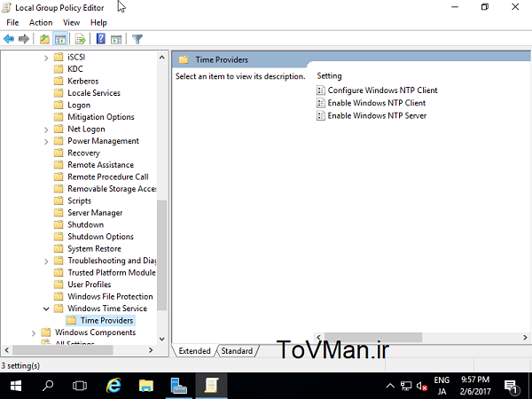Click settings list horizontal scrollbar thumb
Screen dimensions: 532x399
tap(373, 337)
